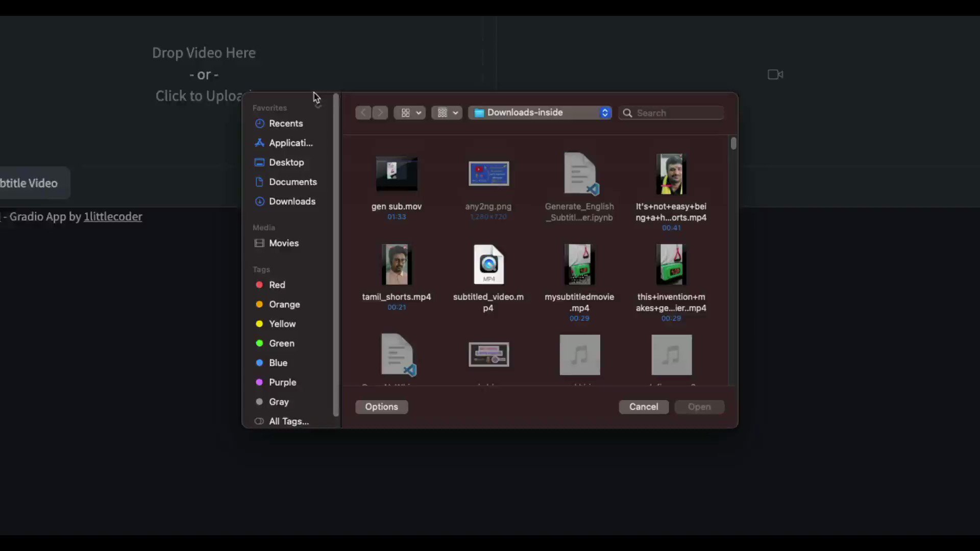This screenshot has height=551, width=980.
Task: Filter by the Blue tag
Action: point(278,363)
